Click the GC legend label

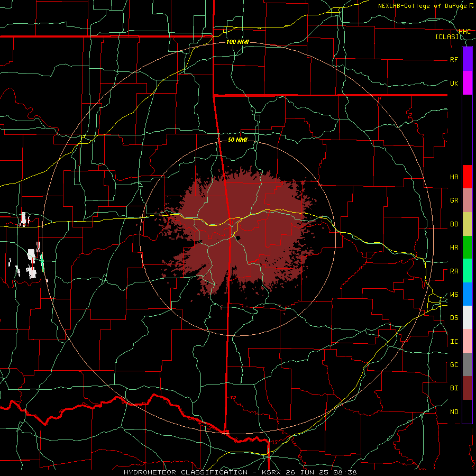(454, 365)
